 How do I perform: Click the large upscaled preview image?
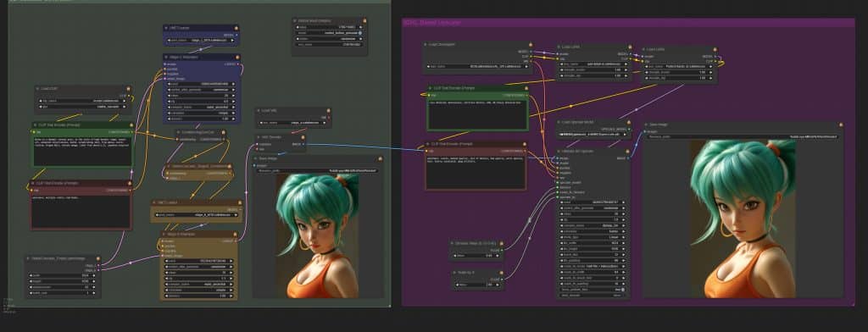[743, 219]
